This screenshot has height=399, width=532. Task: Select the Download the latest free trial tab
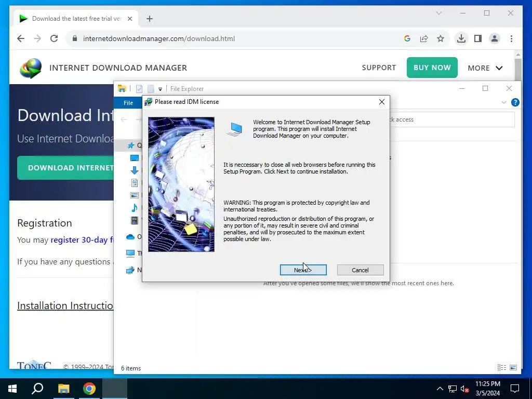(x=76, y=19)
